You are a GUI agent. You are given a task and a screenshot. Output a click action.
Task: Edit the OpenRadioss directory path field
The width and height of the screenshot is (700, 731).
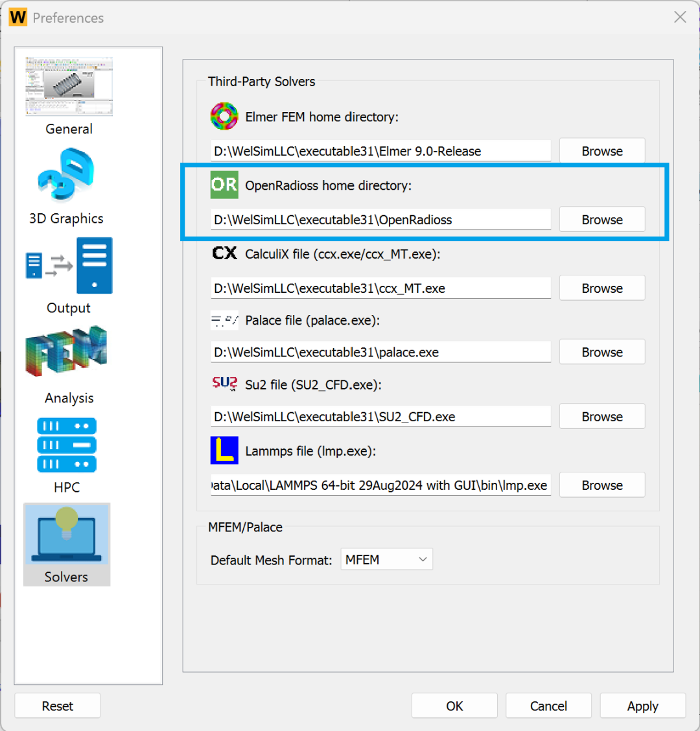point(380,220)
